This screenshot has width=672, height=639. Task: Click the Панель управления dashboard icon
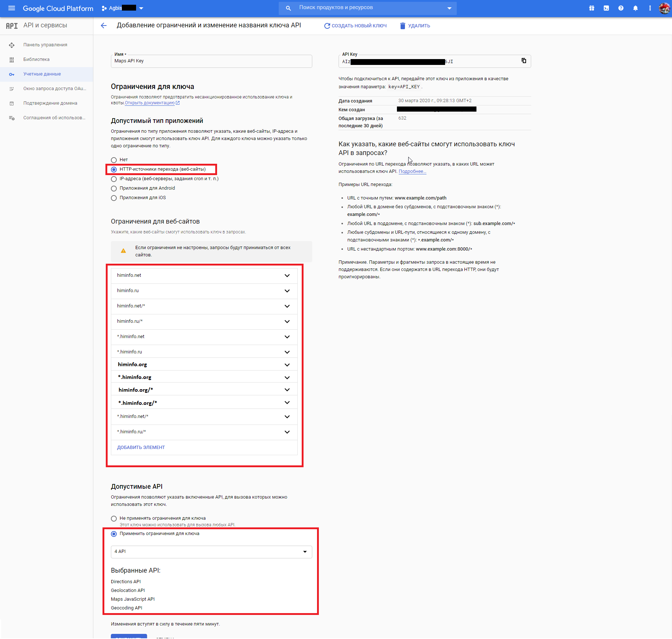coord(12,45)
